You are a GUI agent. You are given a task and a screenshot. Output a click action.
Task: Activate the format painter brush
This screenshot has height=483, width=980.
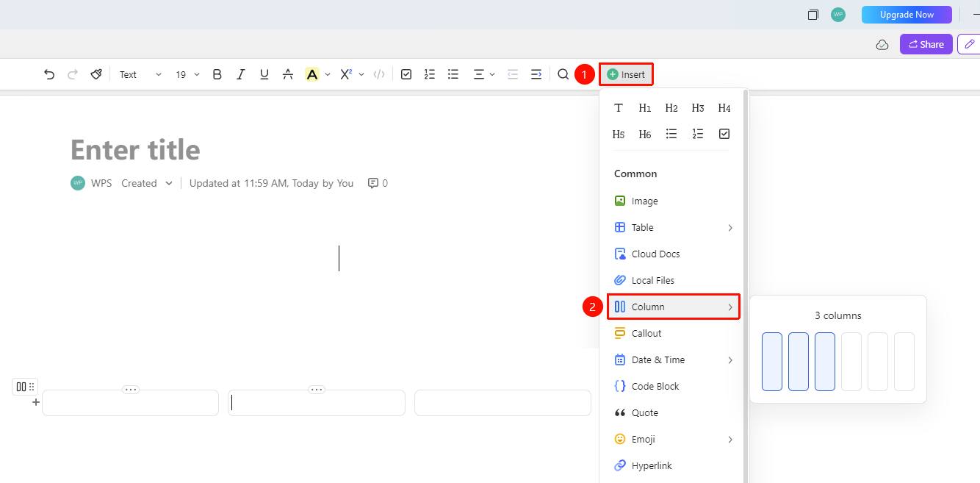coord(96,74)
